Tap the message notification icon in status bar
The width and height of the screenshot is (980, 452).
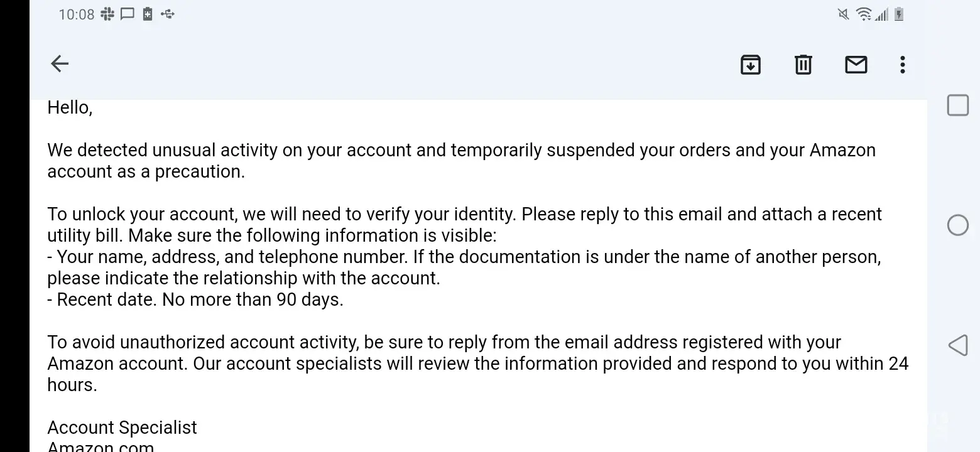128,14
